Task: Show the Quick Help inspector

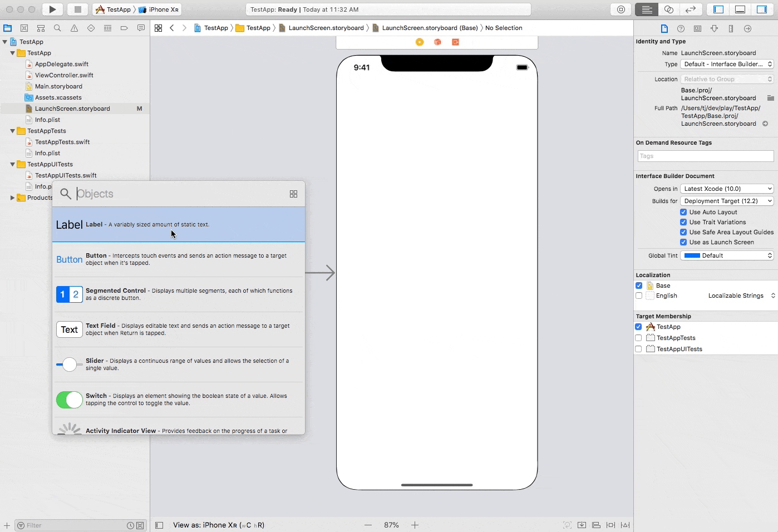Action: point(681,28)
